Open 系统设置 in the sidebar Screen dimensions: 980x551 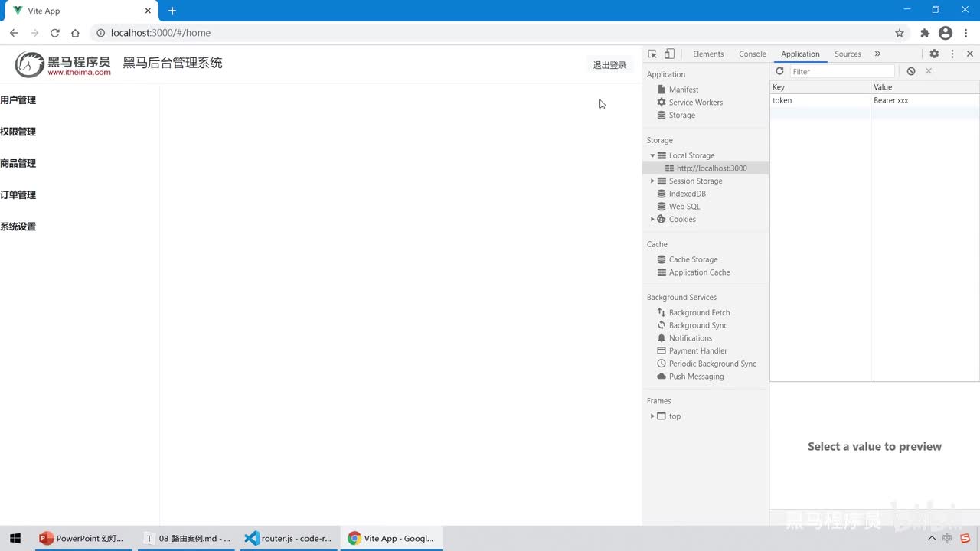(18, 227)
